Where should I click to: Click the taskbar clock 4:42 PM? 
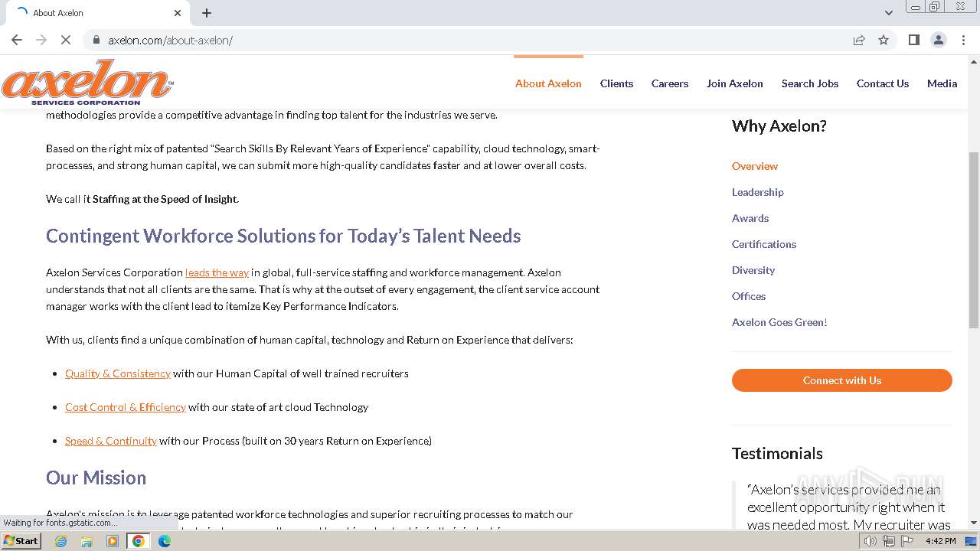(x=940, y=541)
